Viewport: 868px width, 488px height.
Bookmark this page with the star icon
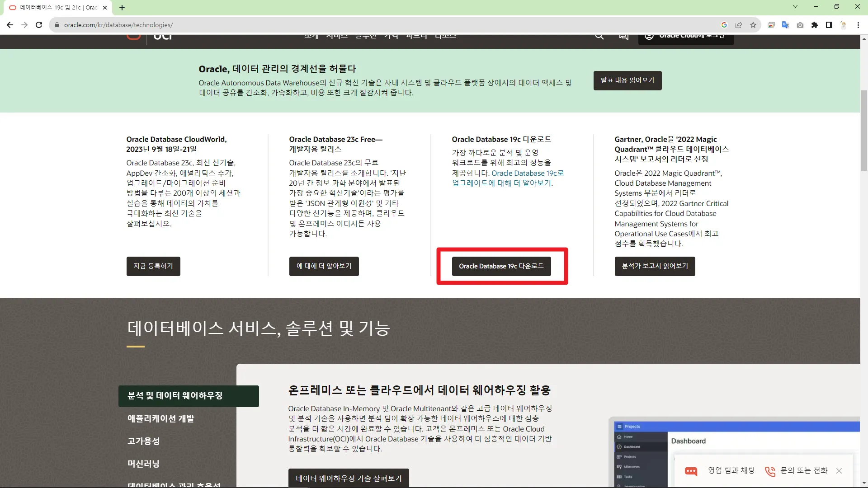pyautogui.click(x=753, y=25)
